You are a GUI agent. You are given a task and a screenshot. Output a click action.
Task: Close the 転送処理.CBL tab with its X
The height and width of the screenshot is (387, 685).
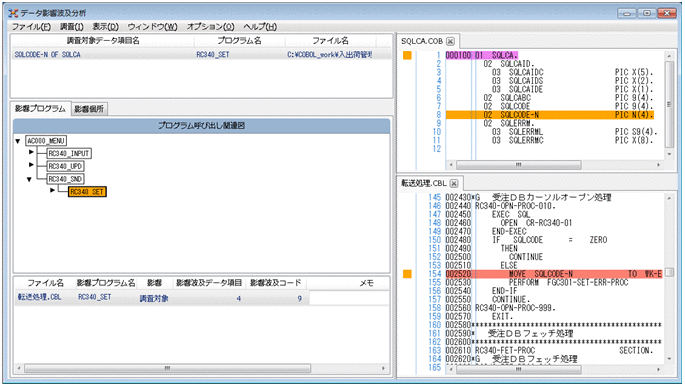coord(454,183)
